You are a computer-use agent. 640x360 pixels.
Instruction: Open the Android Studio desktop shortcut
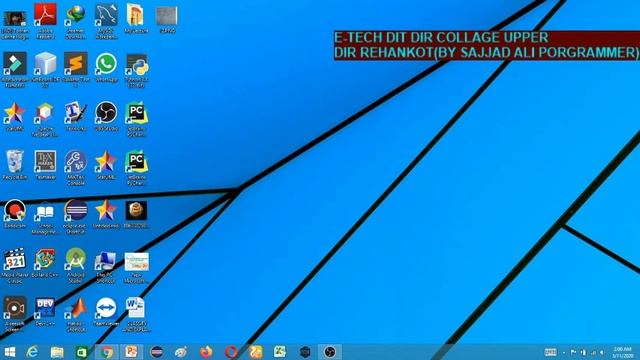[76, 260]
